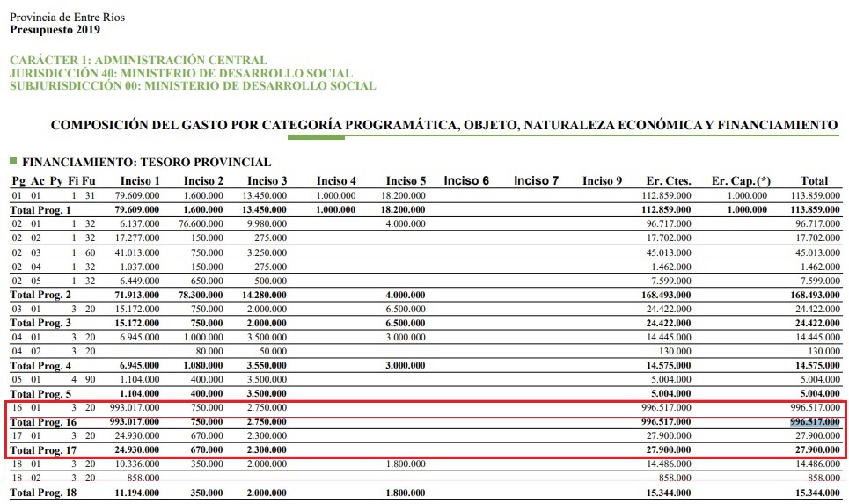Click the Total Prog. 18 row label

43,493
